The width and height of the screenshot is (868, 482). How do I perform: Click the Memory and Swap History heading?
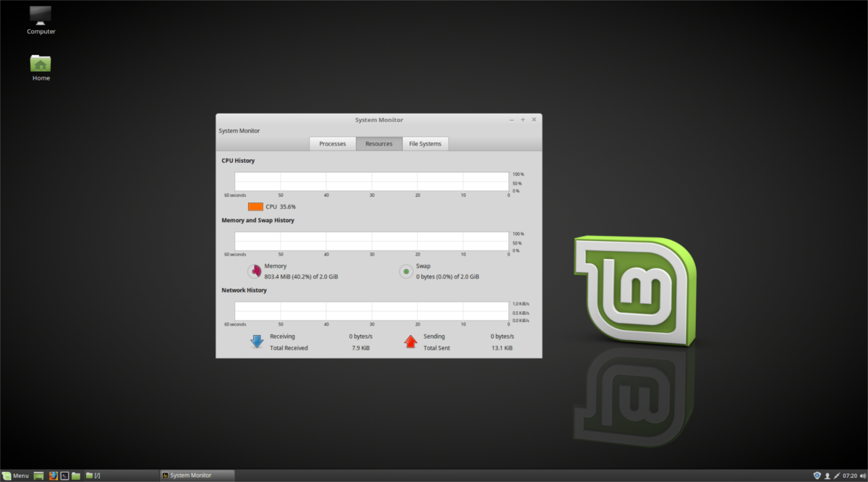258,220
